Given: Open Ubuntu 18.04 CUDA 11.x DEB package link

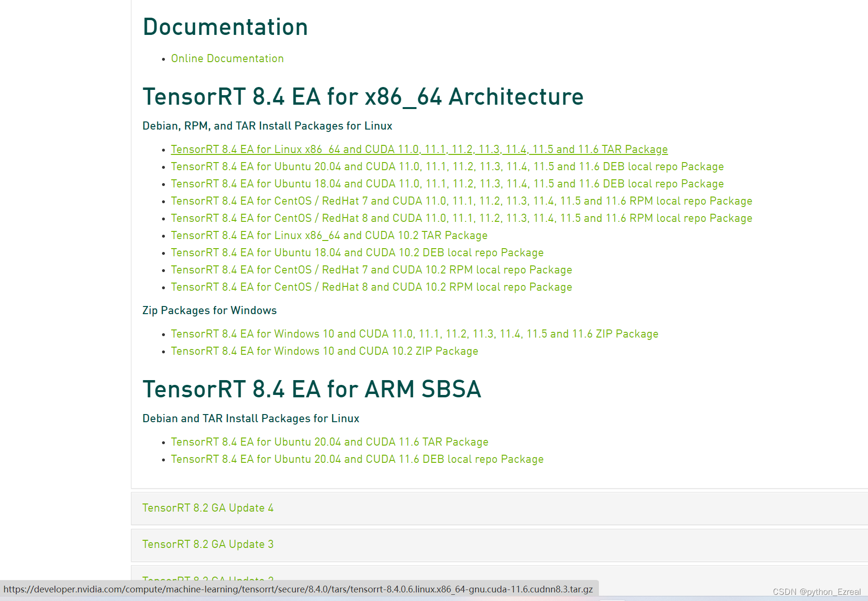Looking at the screenshot, I should (x=447, y=184).
